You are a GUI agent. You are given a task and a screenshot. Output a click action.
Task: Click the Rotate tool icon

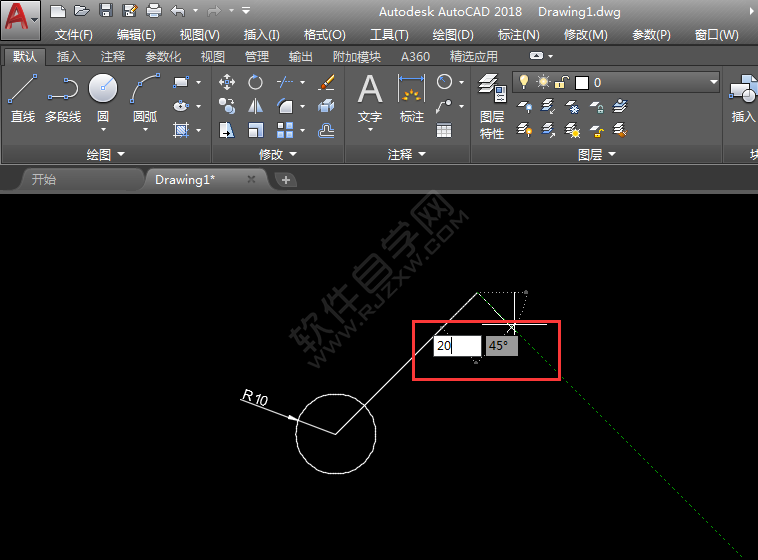click(256, 82)
